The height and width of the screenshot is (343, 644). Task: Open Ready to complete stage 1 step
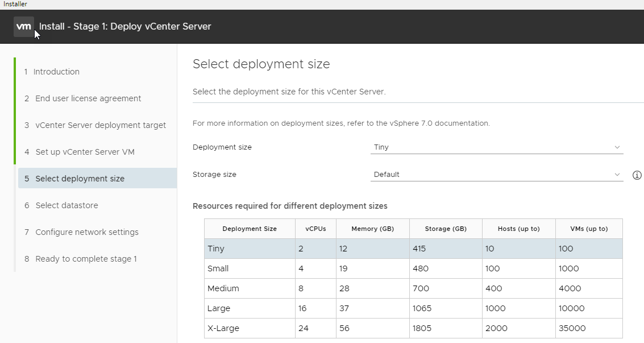85,259
